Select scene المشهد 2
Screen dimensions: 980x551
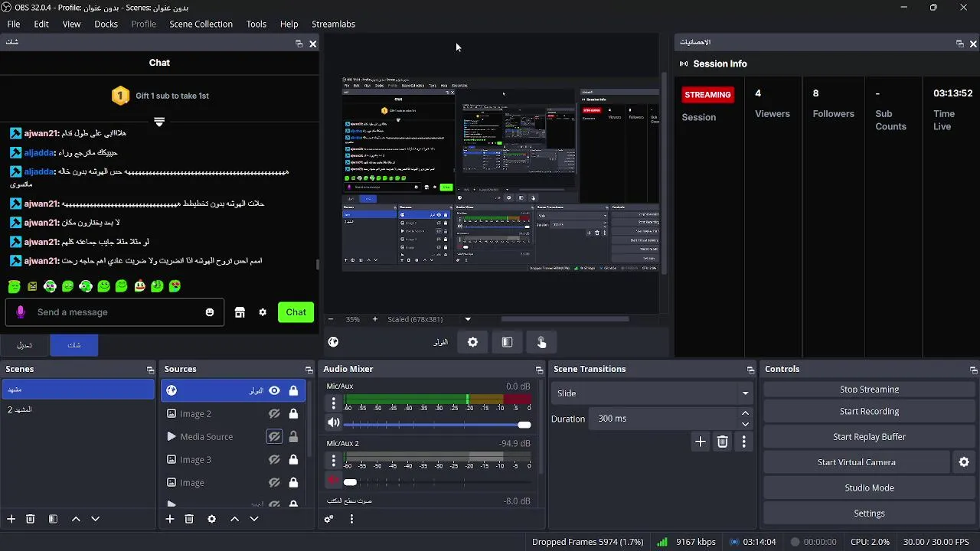coord(77,410)
